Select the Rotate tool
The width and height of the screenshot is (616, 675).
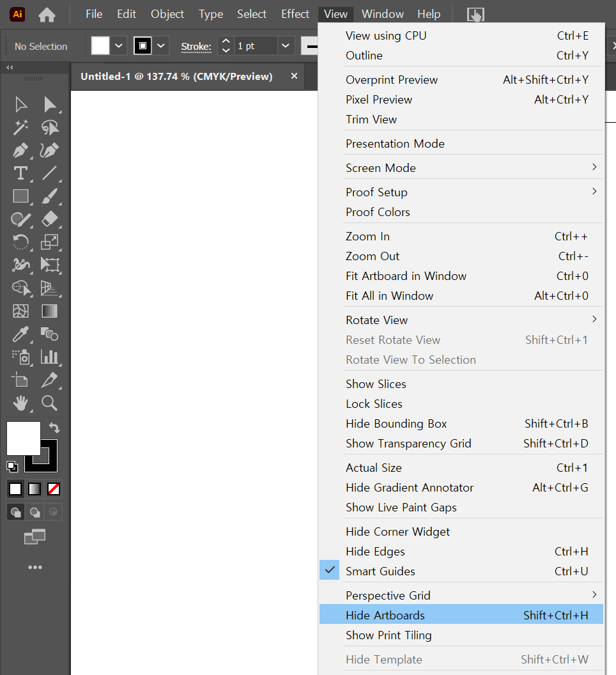20,242
